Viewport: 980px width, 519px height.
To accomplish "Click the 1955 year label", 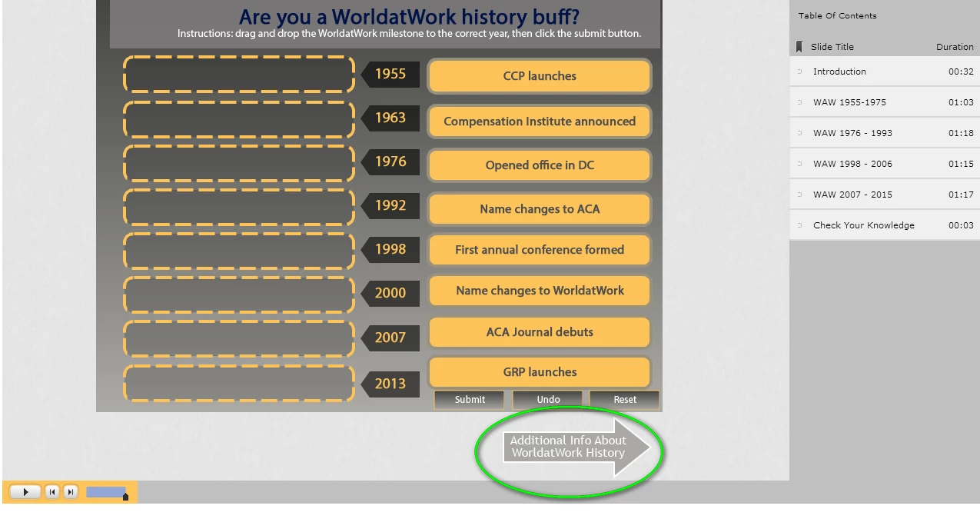I will (390, 75).
